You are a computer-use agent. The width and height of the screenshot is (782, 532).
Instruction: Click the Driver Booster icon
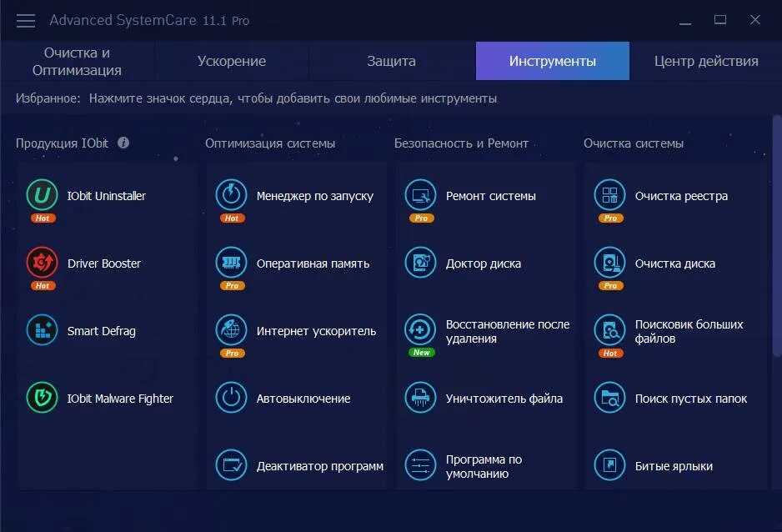(x=42, y=263)
